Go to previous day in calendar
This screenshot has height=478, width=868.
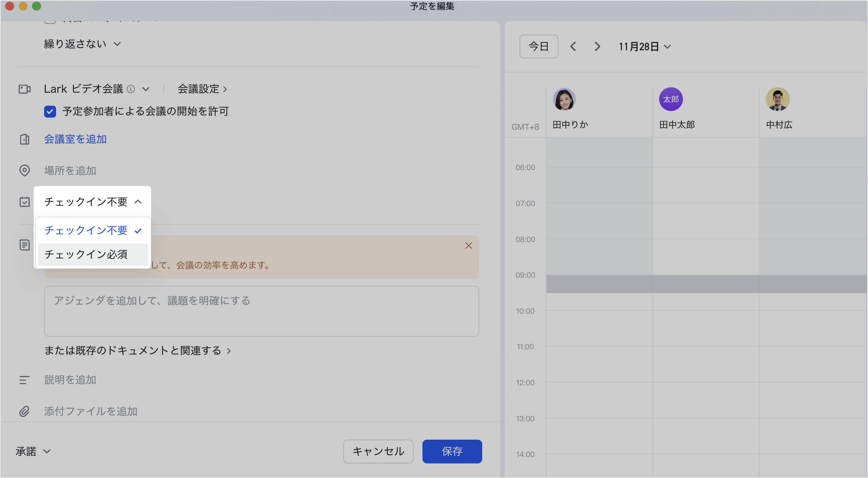coord(573,47)
